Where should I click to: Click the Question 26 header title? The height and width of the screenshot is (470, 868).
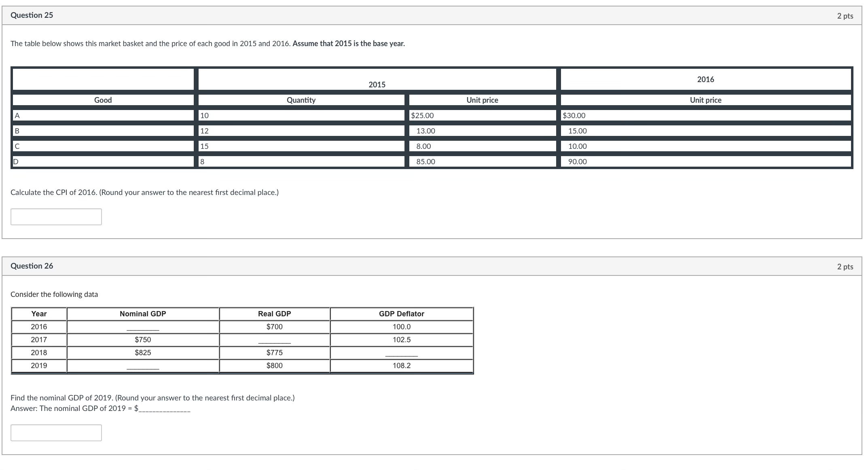point(32,266)
